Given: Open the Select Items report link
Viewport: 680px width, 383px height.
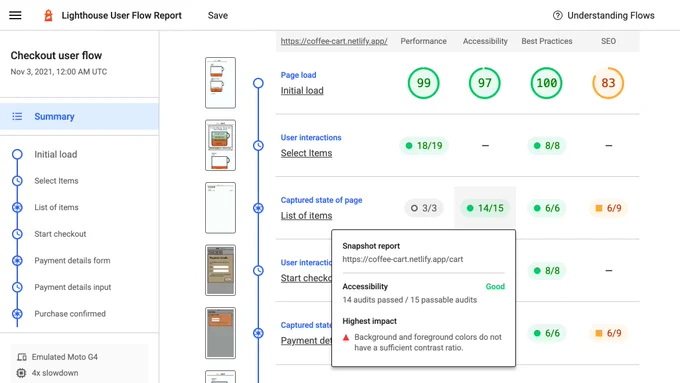Looking at the screenshot, I should (306, 153).
